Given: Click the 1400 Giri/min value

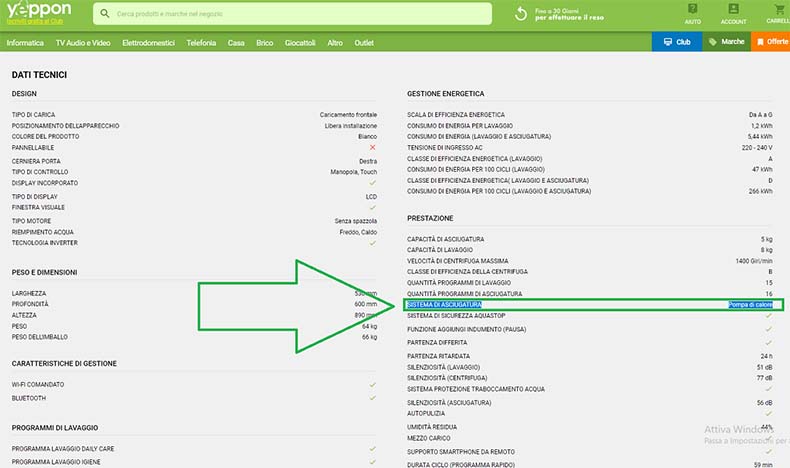Looking at the screenshot, I should point(754,261).
